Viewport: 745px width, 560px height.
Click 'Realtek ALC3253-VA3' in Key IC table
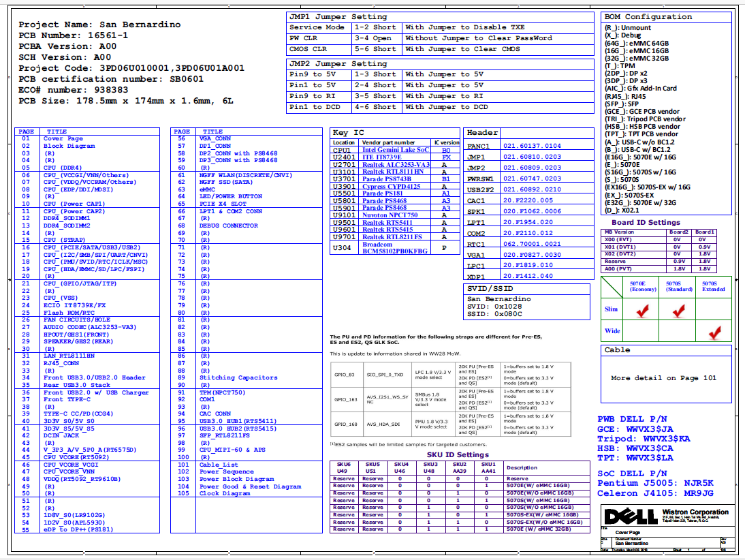click(396, 164)
